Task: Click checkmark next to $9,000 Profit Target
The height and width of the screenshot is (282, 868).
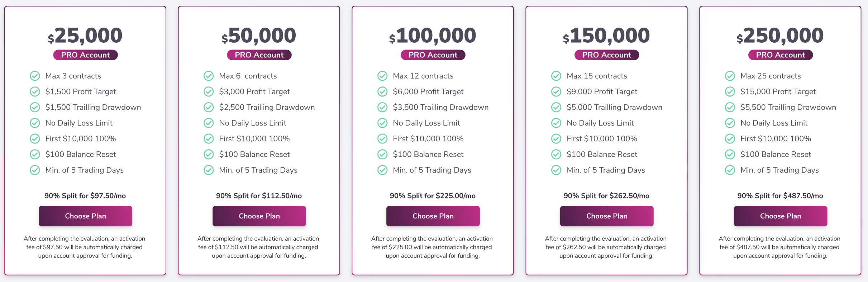Action: click(x=556, y=92)
